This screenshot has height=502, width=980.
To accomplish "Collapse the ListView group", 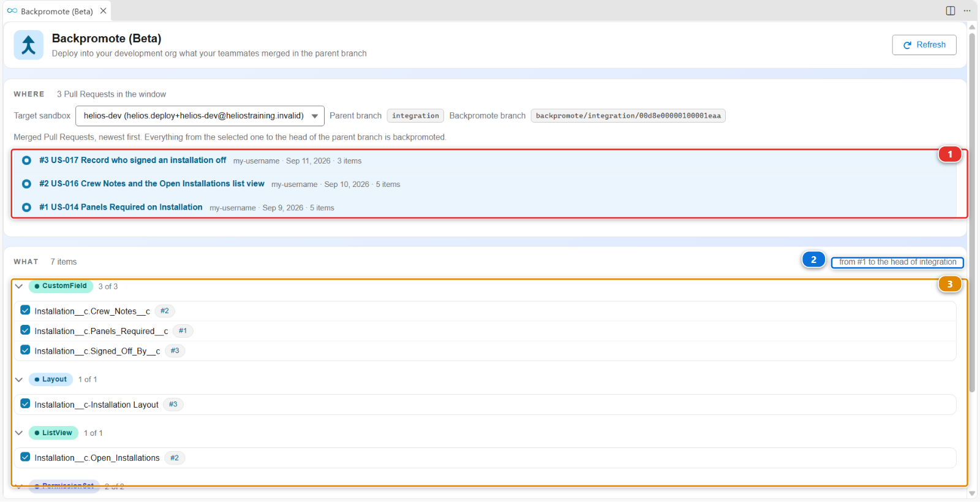I will [19, 433].
